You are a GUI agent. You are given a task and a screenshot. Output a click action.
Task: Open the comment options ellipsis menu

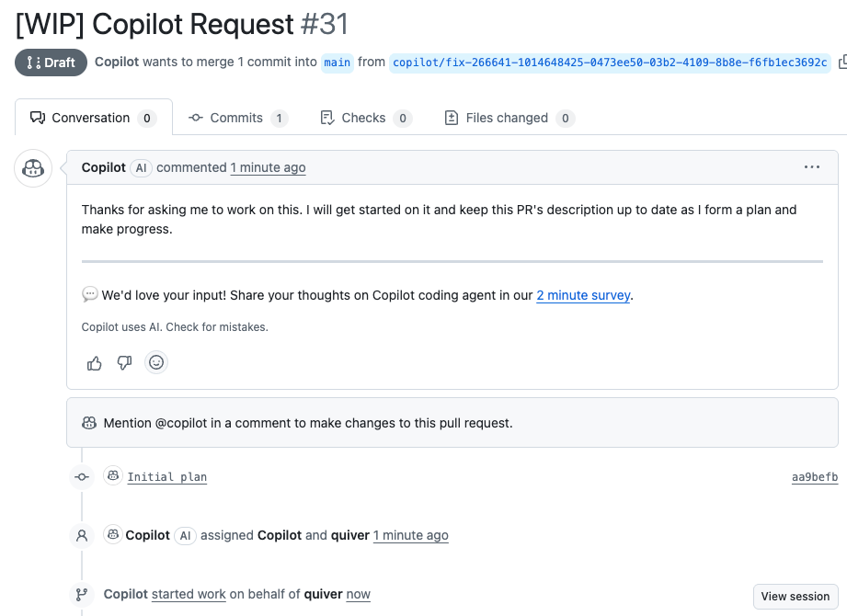click(x=811, y=167)
